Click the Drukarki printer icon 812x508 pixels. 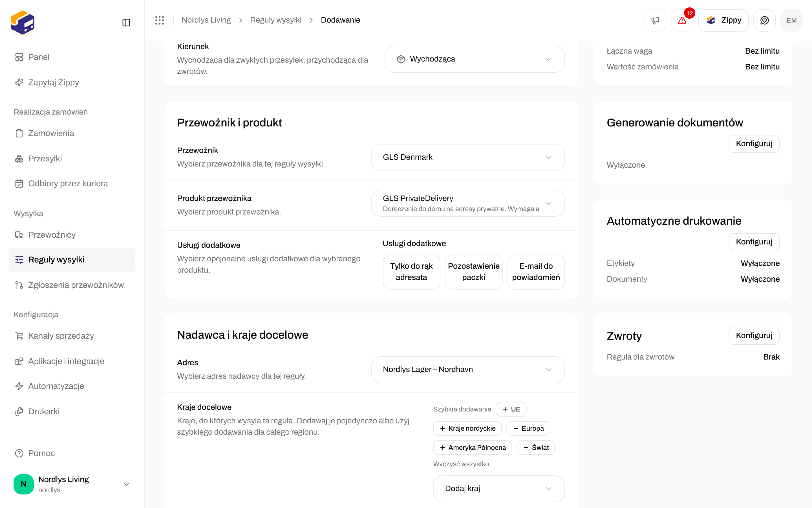[x=19, y=411]
